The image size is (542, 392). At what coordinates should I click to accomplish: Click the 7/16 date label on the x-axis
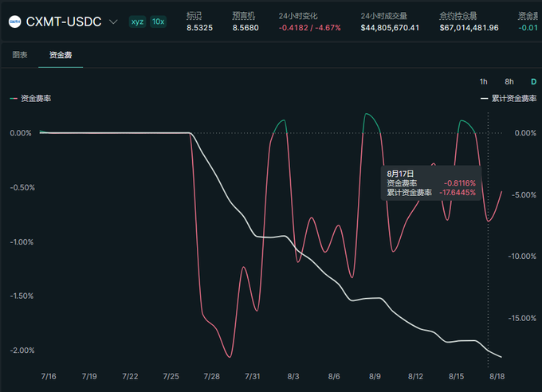(x=49, y=376)
